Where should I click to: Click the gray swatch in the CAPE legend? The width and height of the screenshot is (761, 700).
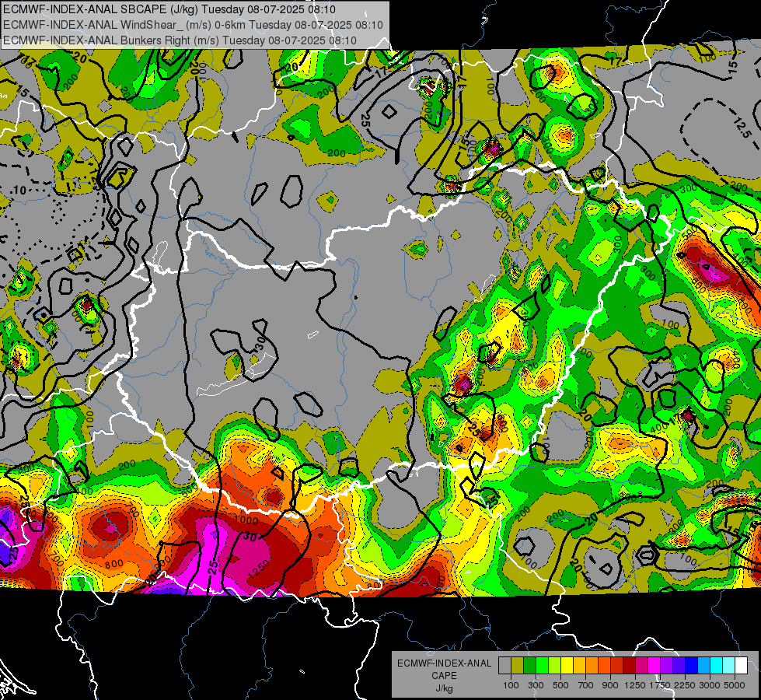click(x=504, y=665)
